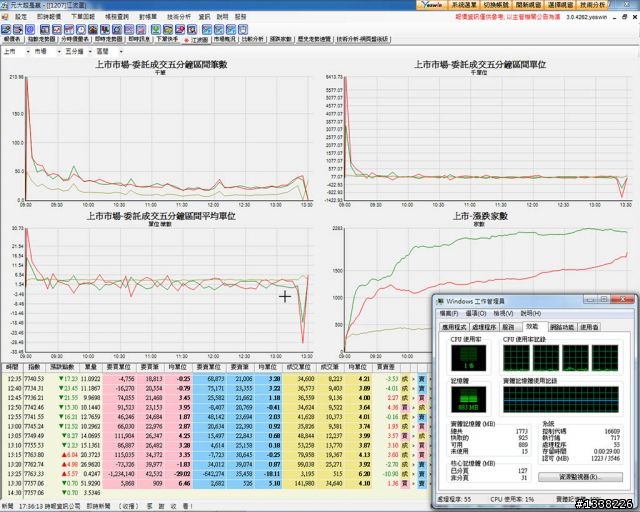Viewport: 640px width, 512px height.
Task: Open 選項(O) menu in Task Manager
Action: [x=476, y=313]
